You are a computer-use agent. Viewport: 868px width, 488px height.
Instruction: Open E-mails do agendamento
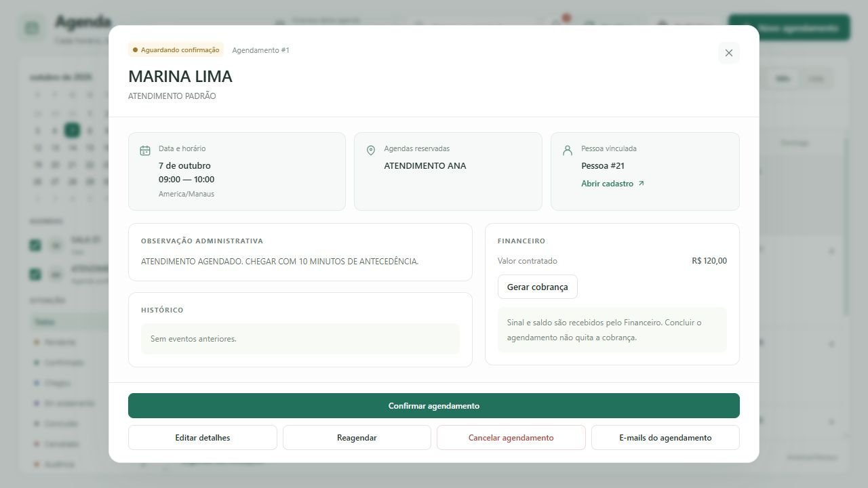(x=665, y=438)
